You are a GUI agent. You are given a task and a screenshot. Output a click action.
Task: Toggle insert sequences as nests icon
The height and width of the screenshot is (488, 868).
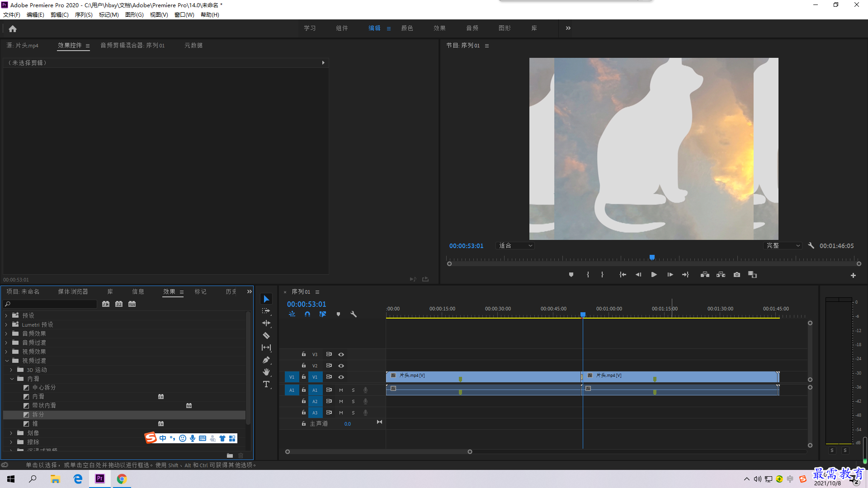click(x=292, y=314)
